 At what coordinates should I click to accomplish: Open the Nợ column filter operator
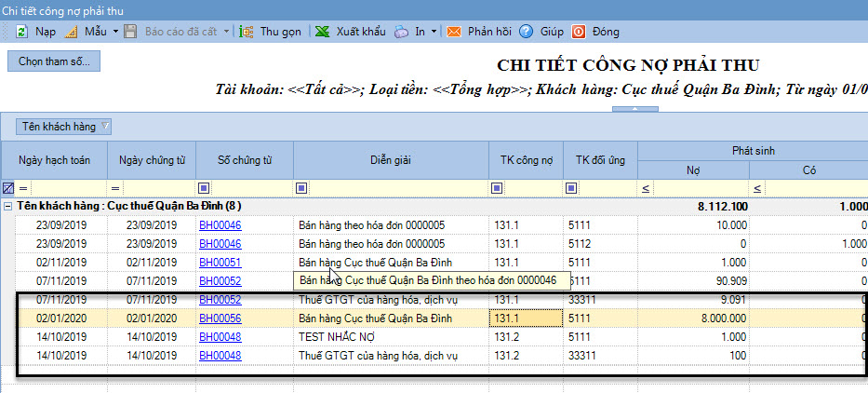pos(646,189)
